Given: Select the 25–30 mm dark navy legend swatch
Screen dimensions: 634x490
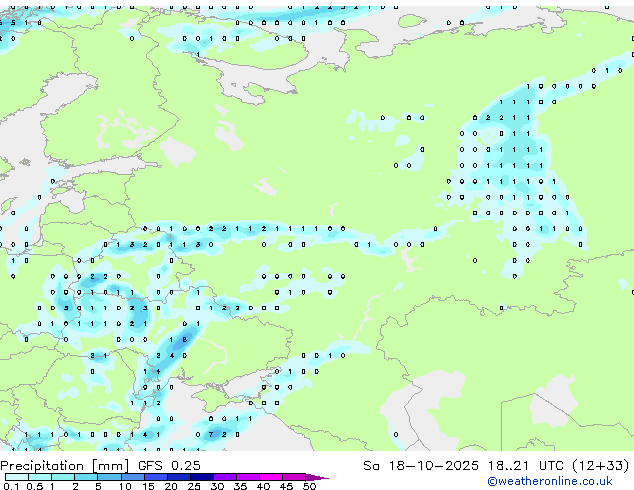Looking at the screenshot, I should pos(202,477).
